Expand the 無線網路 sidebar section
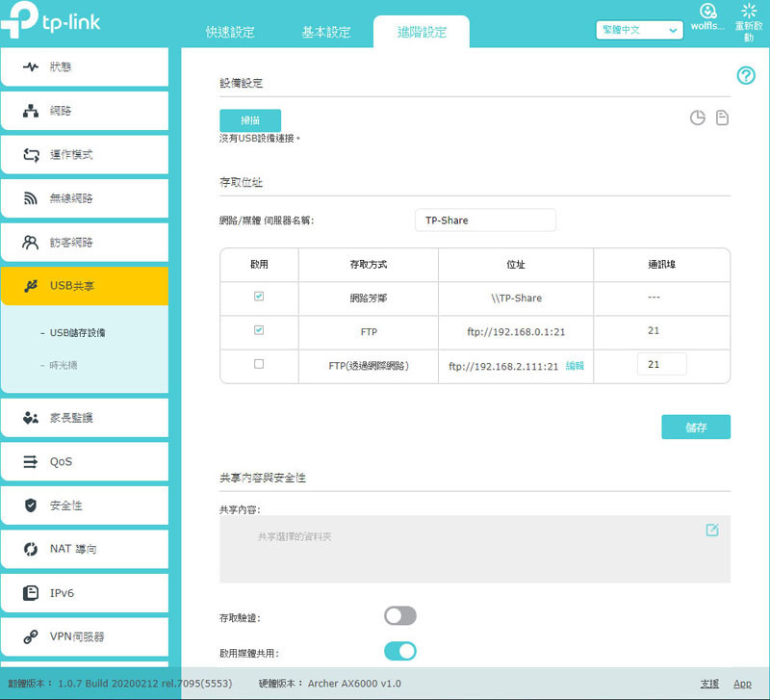770x700 pixels. point(85,198)
